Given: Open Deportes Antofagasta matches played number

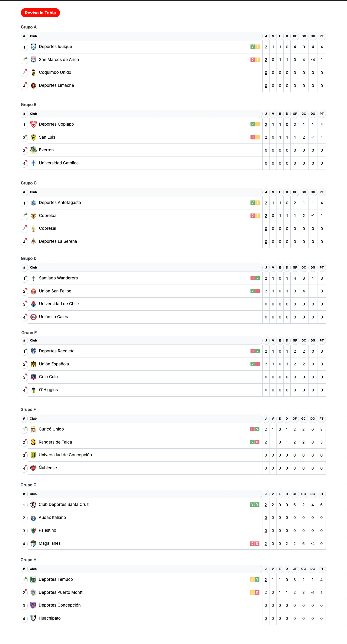Looking at the screenshot, I should coord(266,203).
